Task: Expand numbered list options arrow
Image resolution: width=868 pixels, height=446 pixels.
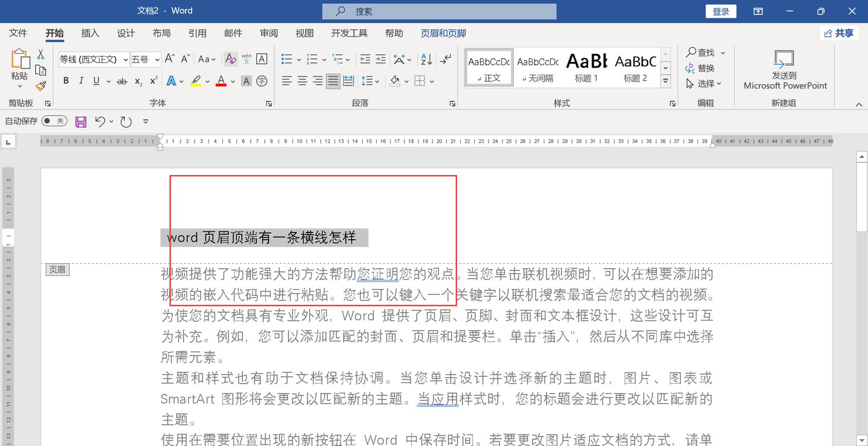Action: point(324,59)
